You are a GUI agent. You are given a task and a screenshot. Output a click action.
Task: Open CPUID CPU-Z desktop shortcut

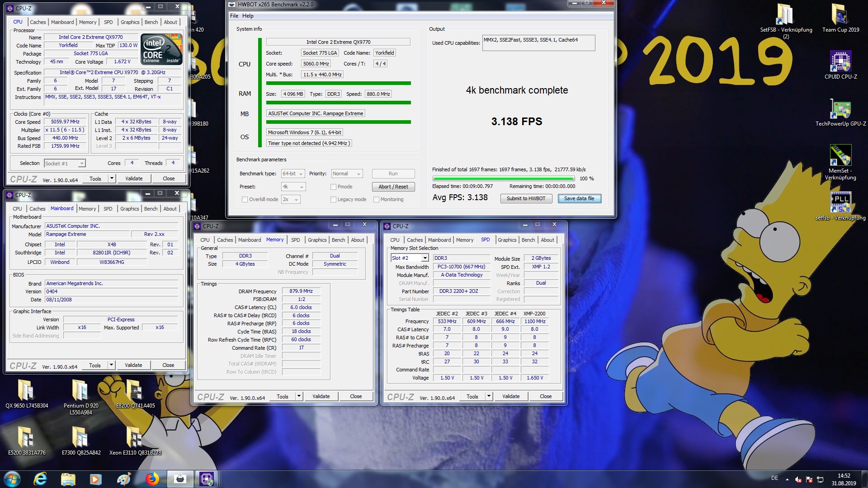pyautogui.click(x=840, y=65)
